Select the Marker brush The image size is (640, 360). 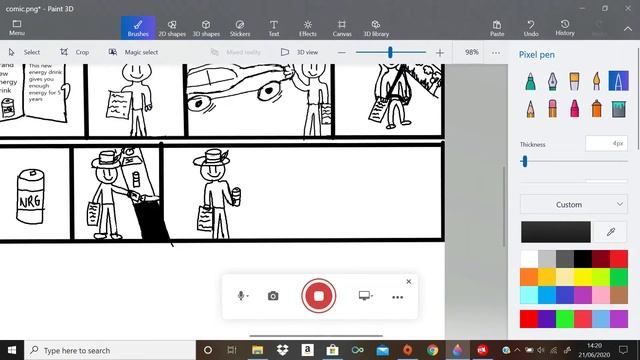530,81
